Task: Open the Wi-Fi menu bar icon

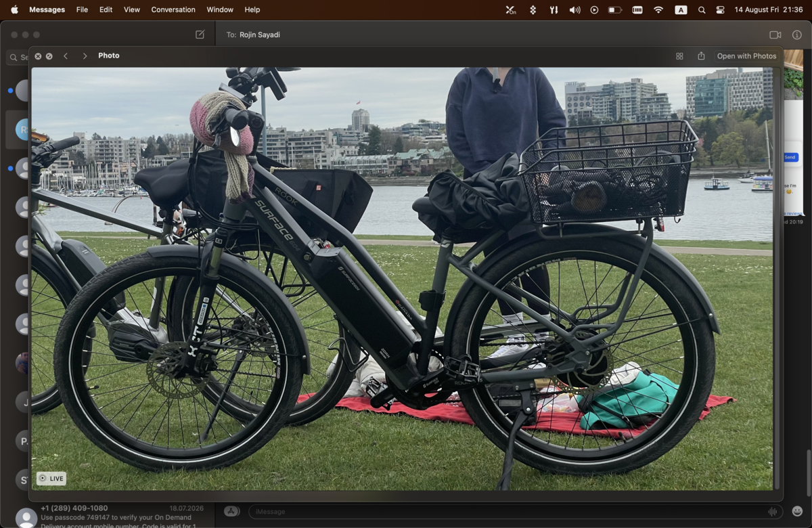Action: point(658,10)
